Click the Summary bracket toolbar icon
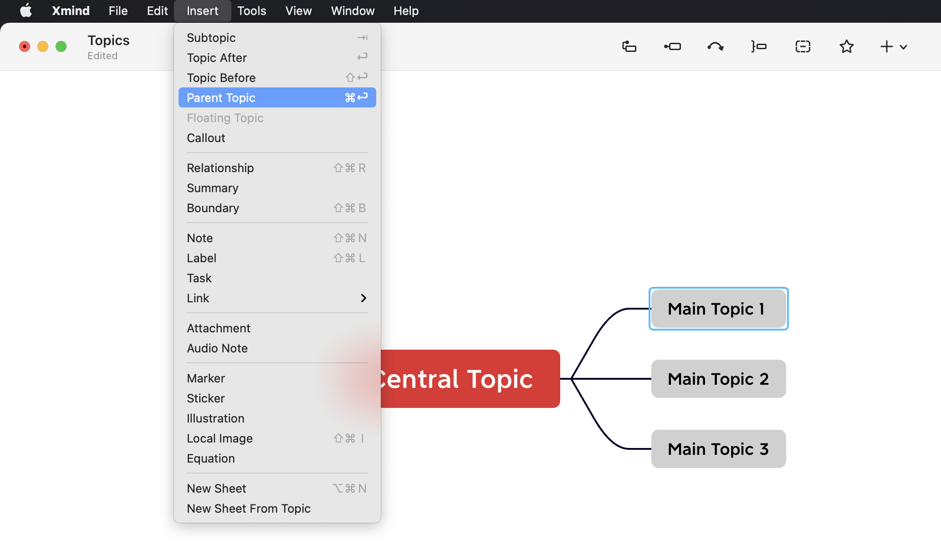The width and height of the screenshot is (941, 560). (x=759, y=46)
